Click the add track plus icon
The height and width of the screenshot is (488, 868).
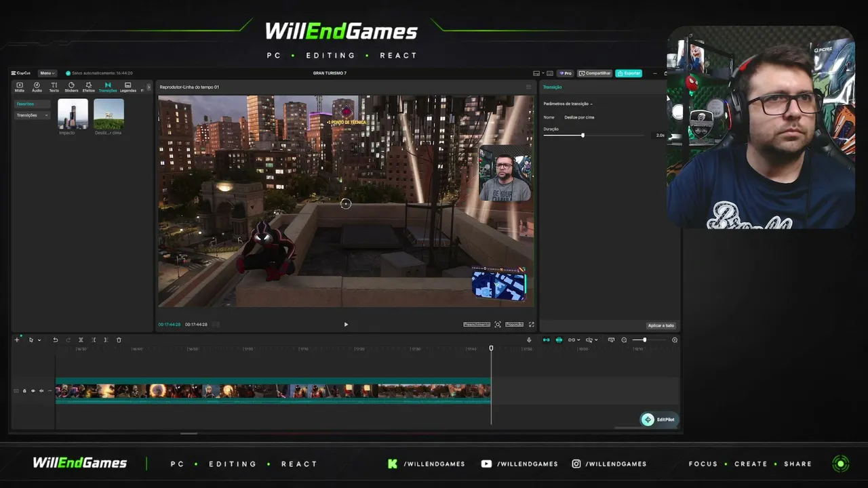(x=17, y=340)
